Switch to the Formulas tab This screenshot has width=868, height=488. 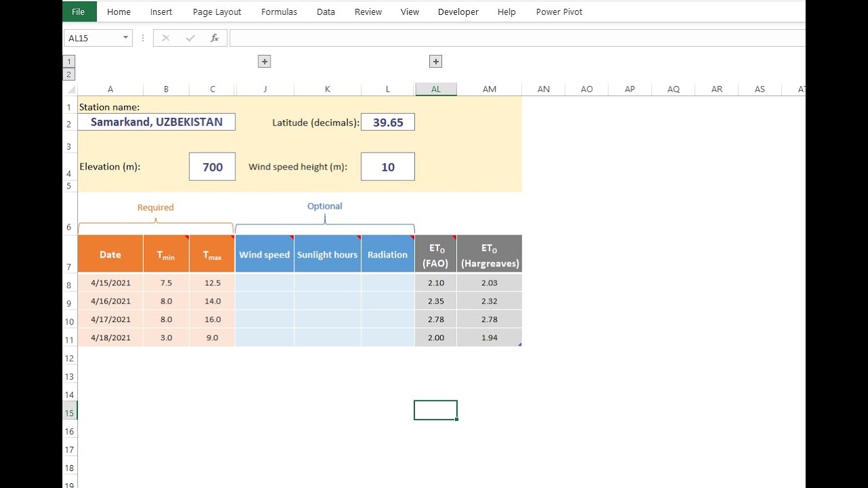(x=279, y=12)
